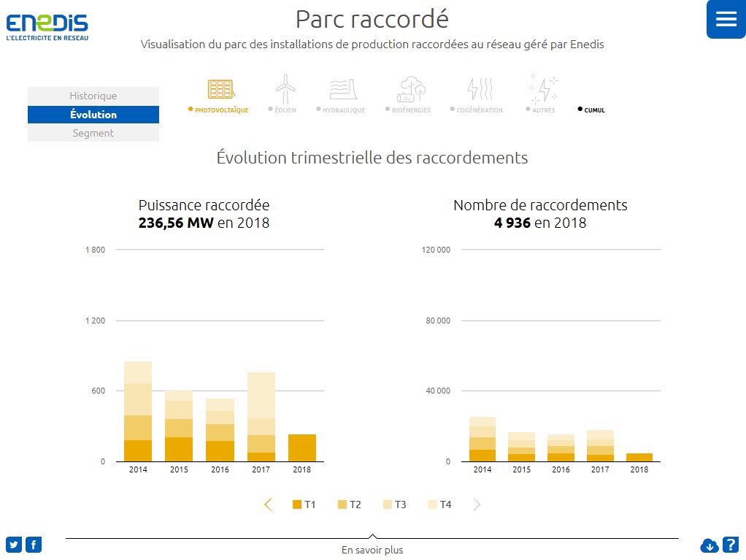This screenshot has width=746, height=560.
Task: Click the 2016 bar in Nombre de raccordements chart
Action: 561,448
